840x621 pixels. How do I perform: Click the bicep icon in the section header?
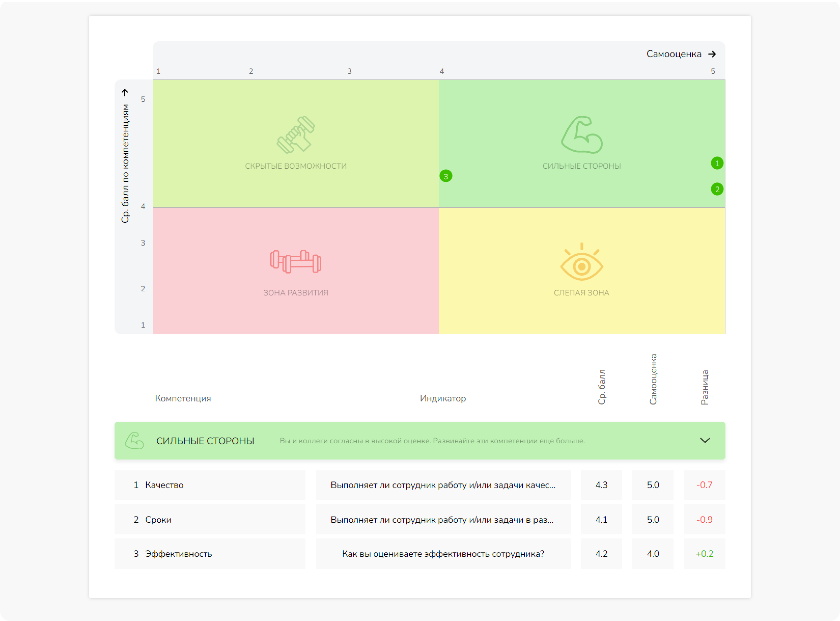(134, 441)
